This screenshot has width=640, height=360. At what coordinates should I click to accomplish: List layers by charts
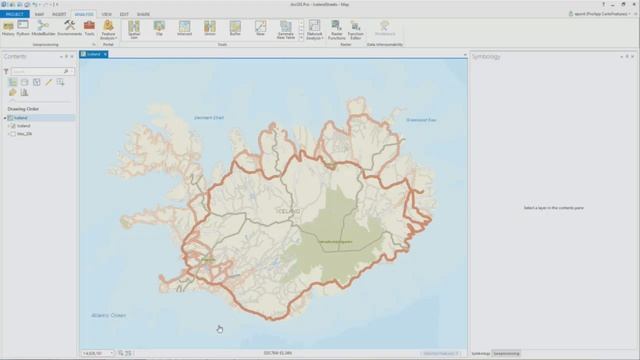(24, 93)
